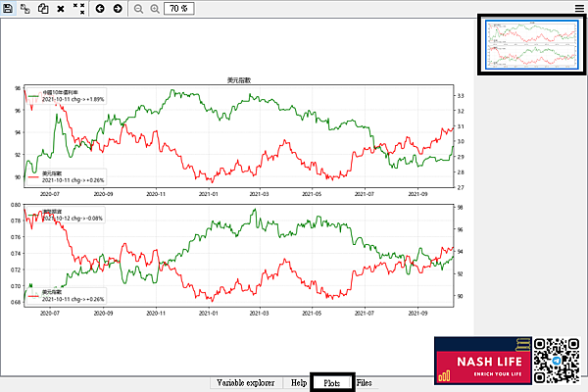Open the plots pane options hamburger menu
The height and width of the screenshot is (392, 588).
pyautogui.click(x=579, y=8)
